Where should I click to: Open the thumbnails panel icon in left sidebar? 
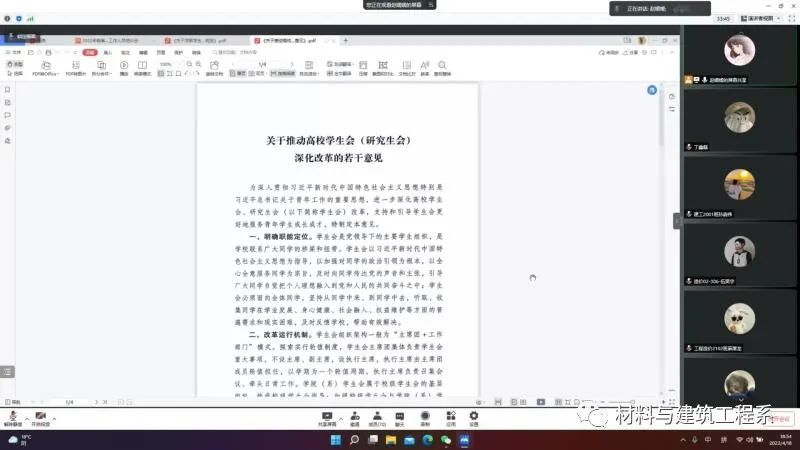click(7, 103)
